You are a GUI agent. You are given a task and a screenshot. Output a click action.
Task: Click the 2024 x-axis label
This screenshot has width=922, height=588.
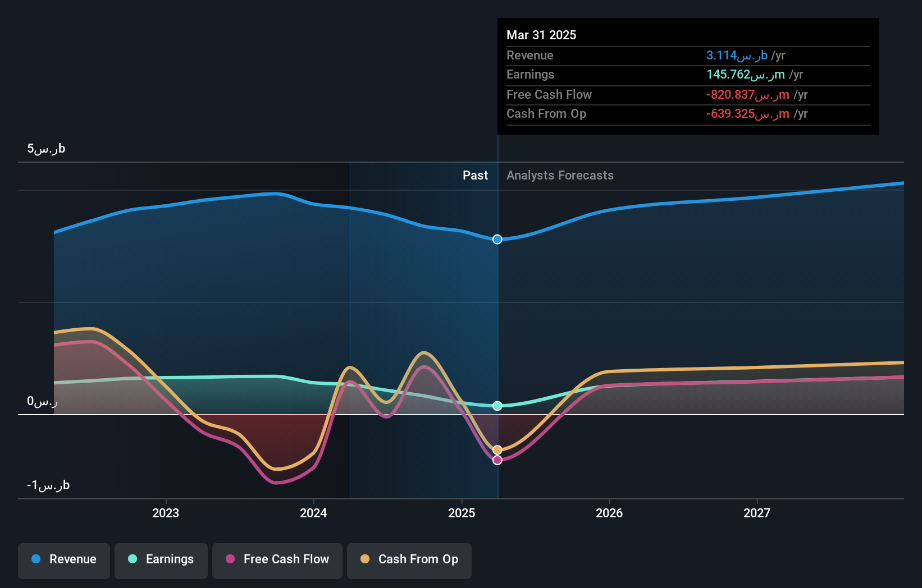point(313,513)
